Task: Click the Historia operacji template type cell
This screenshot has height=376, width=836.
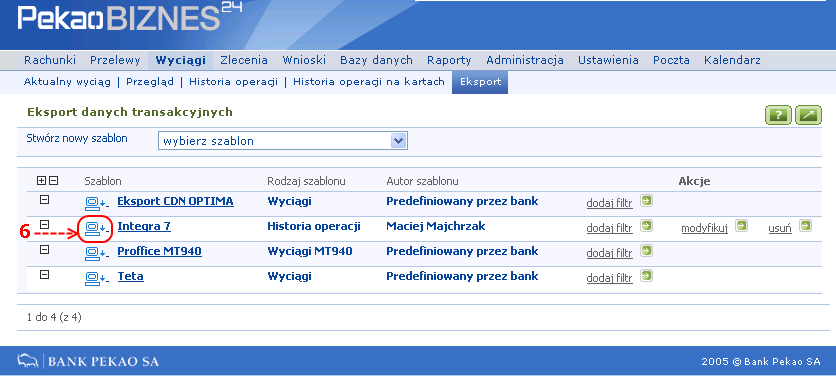Action: coord(314,226)
